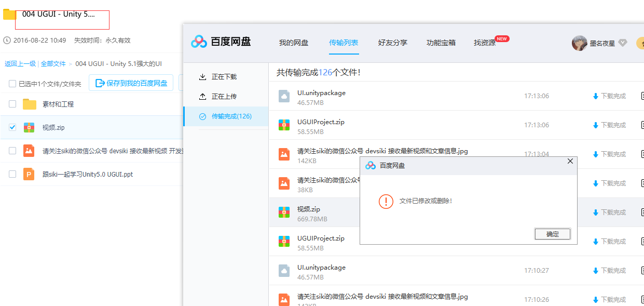
Task: Click the 下载完成 status in the 17:13:04 row
Action: pyautogui.click(x=613, y=154)
